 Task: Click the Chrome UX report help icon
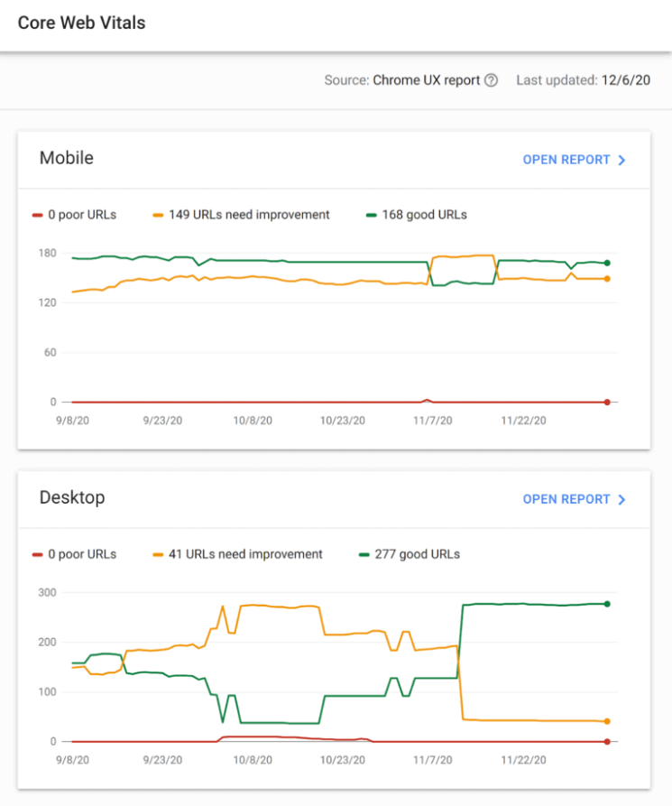pyautogui.click(x=491, y=80)
